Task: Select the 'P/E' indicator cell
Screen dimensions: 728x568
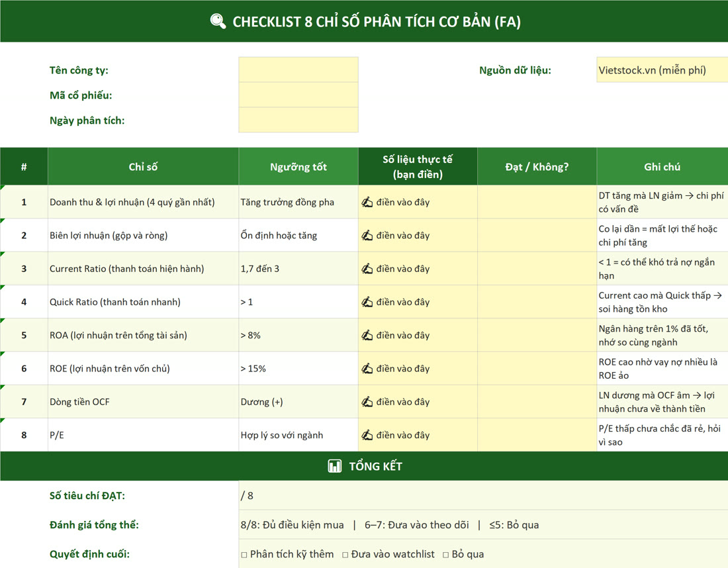Action: tap(143, 435)
